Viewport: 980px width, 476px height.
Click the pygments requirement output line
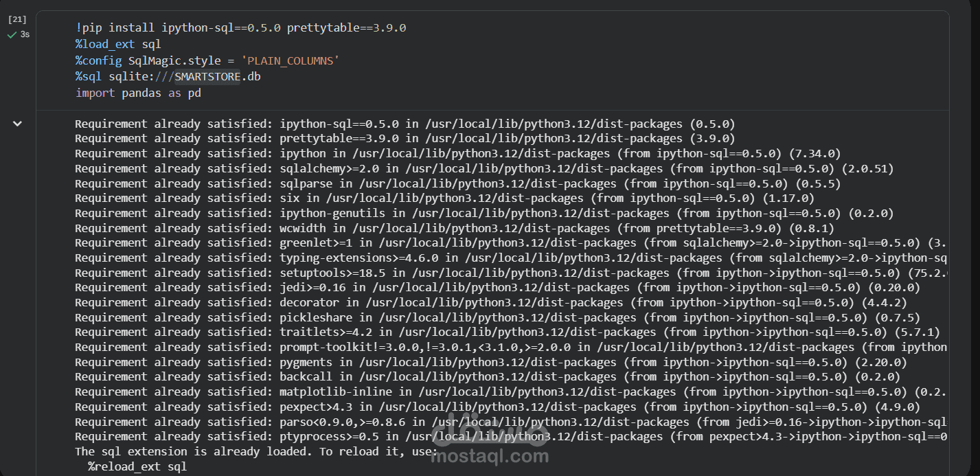[491, 362]
